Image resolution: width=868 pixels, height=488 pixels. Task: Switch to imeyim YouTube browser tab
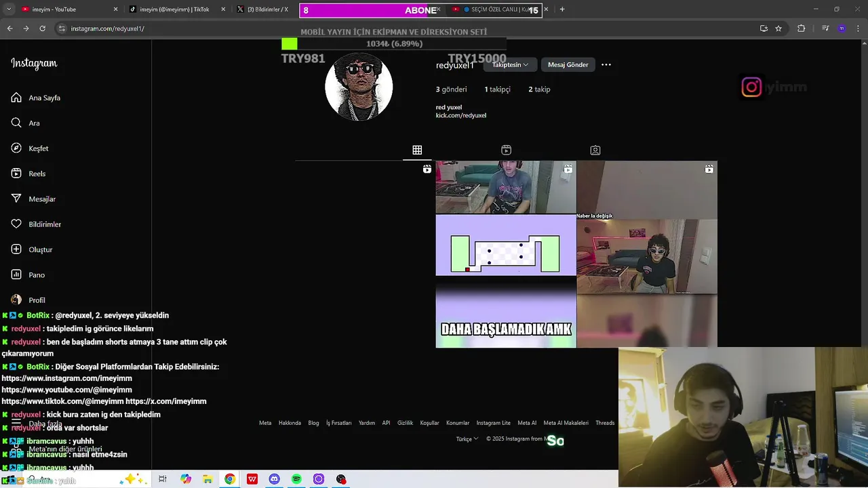pos(68,9)
